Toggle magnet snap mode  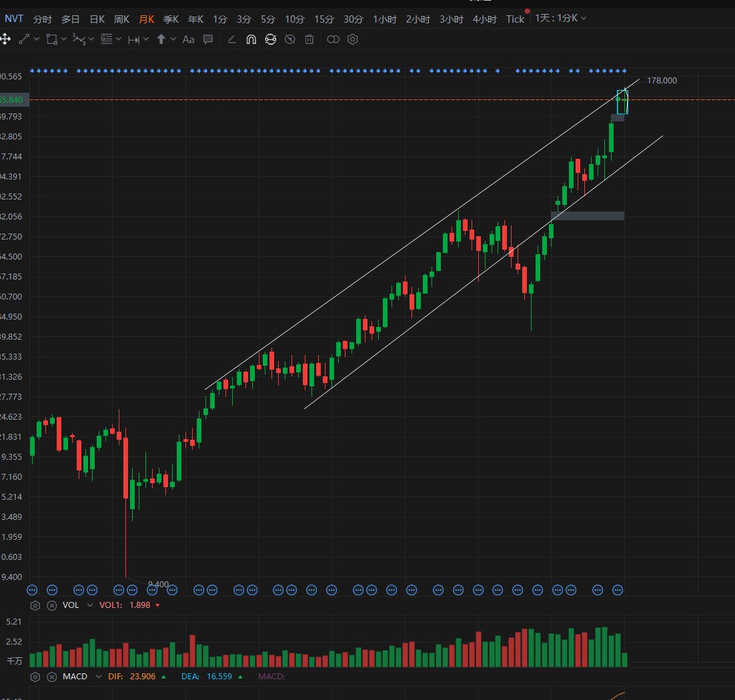[x=251, y=39]
